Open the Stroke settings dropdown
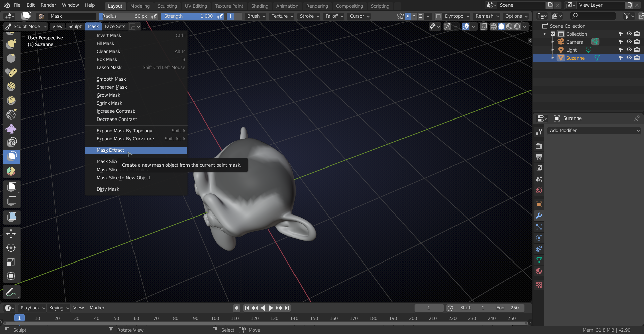 tap(309, 16)
